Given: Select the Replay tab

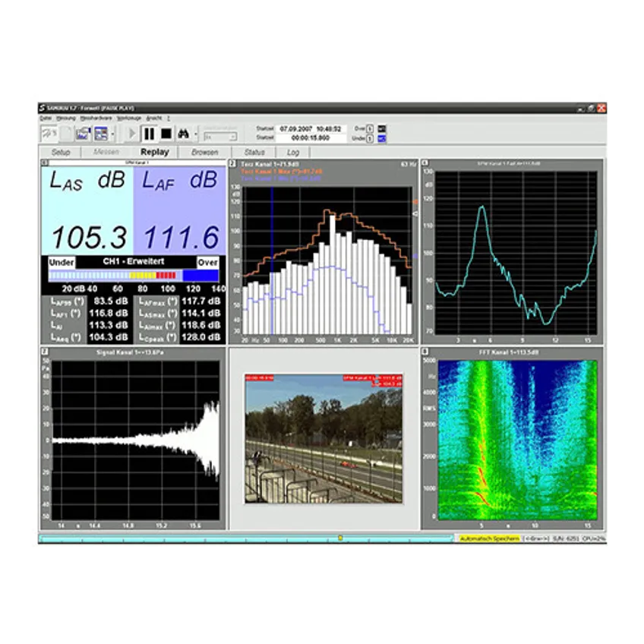Looking at the screenshot, I should tap(154, 152).
